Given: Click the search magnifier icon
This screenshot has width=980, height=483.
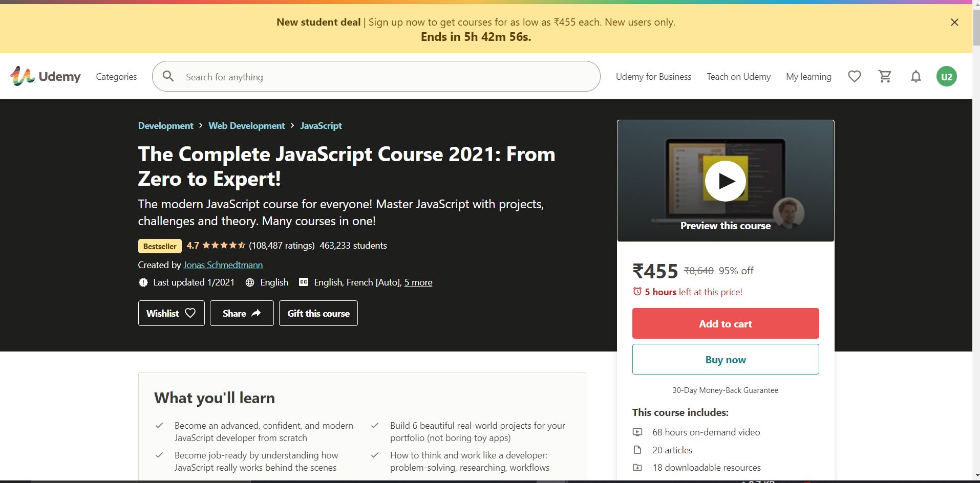Looking at the screenshot, I should pyautogui.click(x=168, y=76).
